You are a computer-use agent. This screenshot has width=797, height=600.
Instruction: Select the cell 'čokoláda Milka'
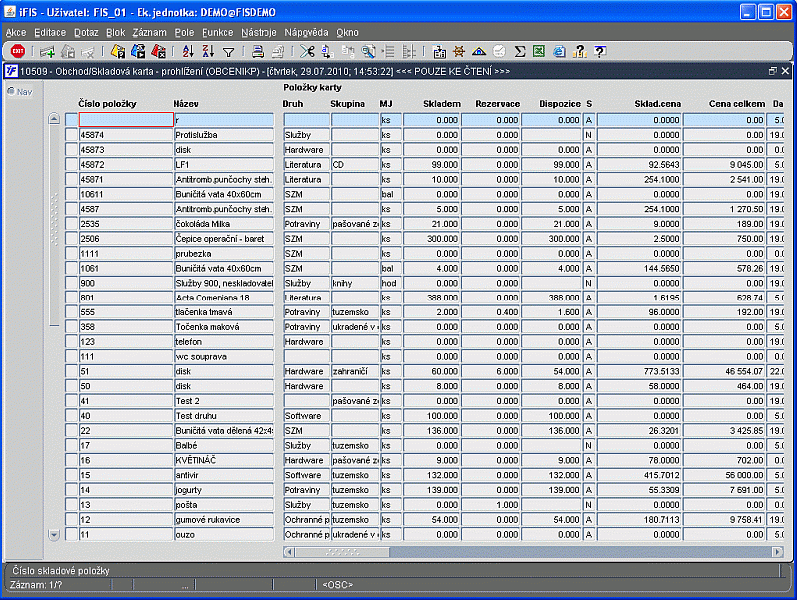pos(224,224)
